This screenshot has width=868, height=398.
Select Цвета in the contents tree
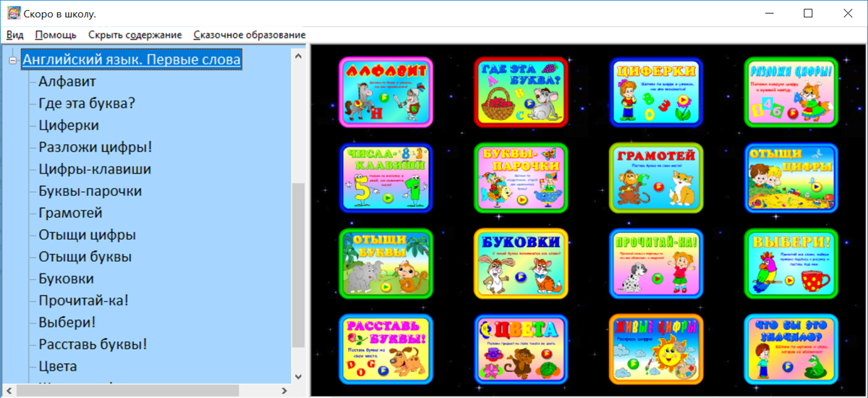pos(58,366)
